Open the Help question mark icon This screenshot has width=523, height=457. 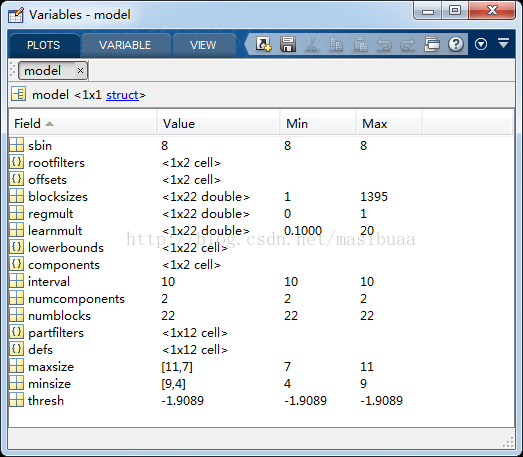[x=456, y=44]
